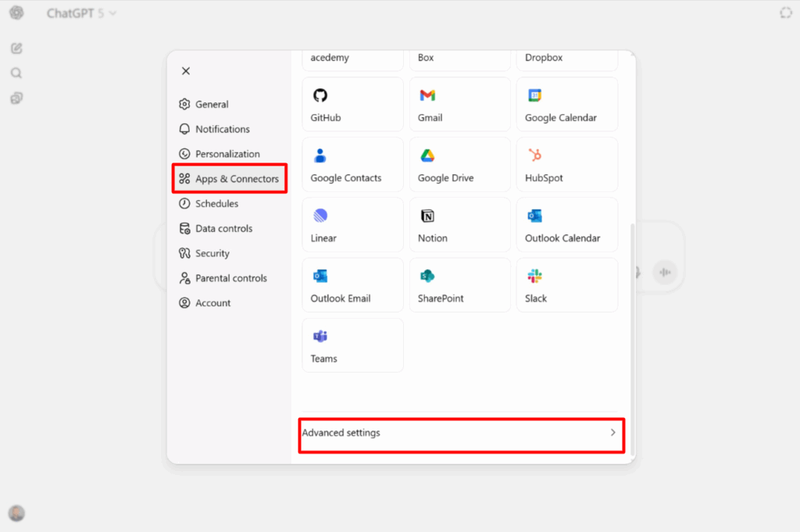This screenshot has height=532, width=800.
Task: Open the Linear connector icon
Action: point(320,216)
